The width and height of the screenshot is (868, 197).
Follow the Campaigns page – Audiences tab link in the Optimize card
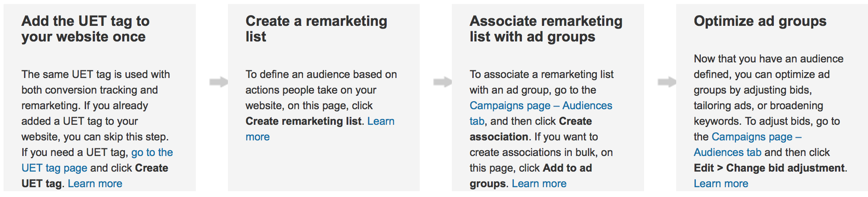click(756, 137)
